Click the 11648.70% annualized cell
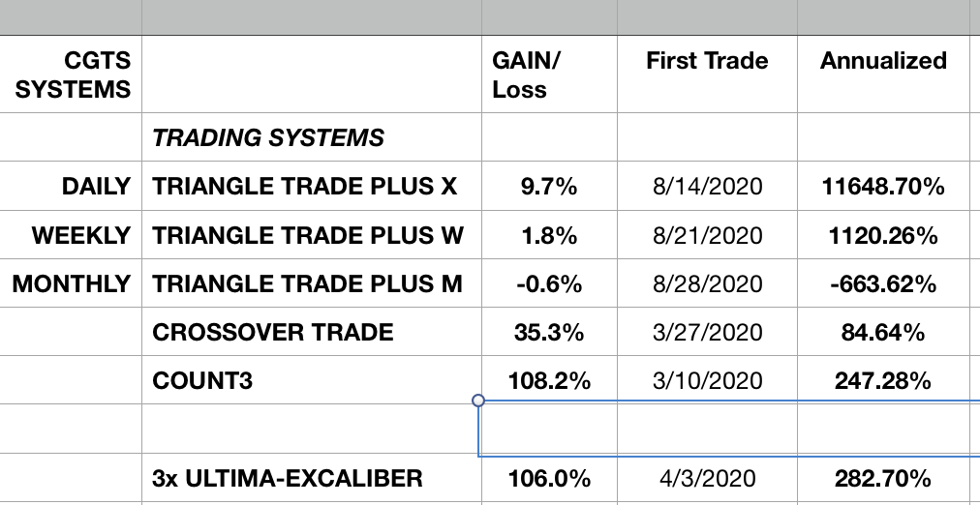The width and height of the screenshot is (980, 505). click(883, 187)
